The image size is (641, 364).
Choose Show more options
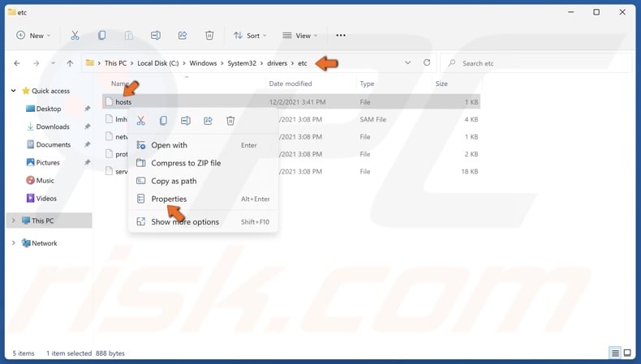pyautogui.click(x=203, y=222)
